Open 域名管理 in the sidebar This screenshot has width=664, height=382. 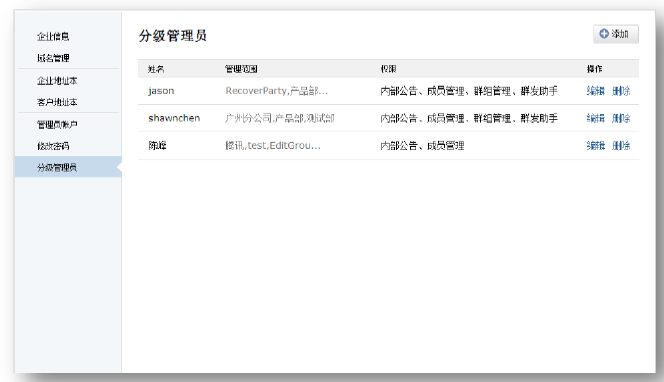pyautogui.click(x=53, y=58)
